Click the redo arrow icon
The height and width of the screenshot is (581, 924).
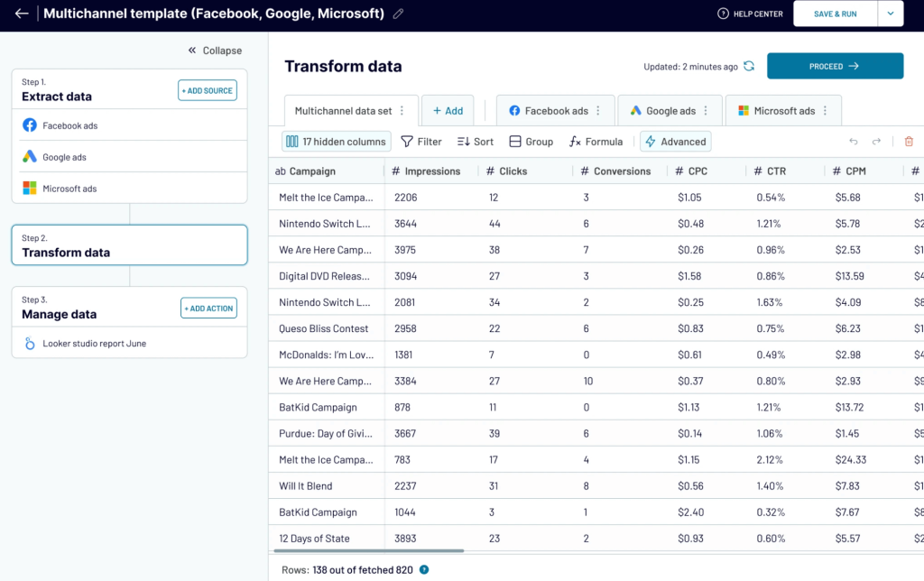point(876,142)
